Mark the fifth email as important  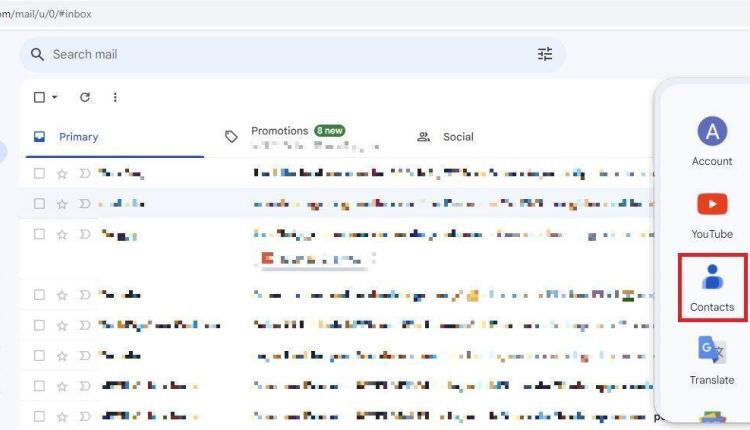(x=85, y=325)
